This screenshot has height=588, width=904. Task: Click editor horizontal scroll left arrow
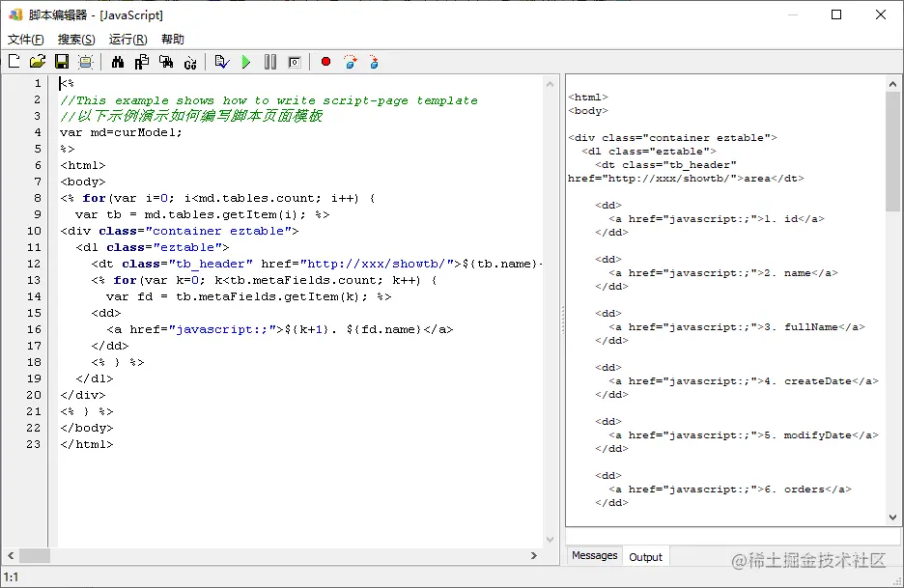click(11, 556)
